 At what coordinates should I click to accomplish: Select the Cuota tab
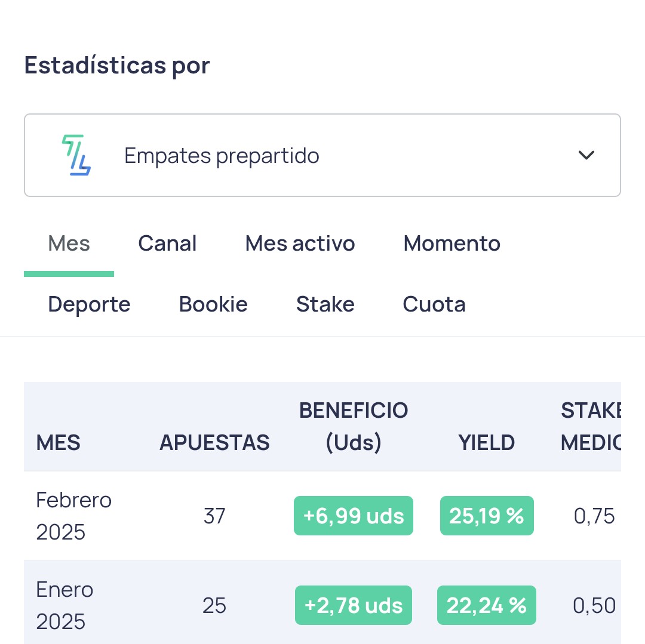[x=434, y=304]
